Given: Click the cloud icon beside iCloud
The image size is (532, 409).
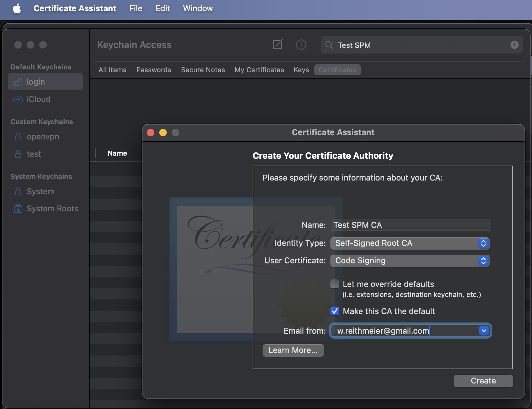Looking at the screenshot, I should [x=18, y=99].
